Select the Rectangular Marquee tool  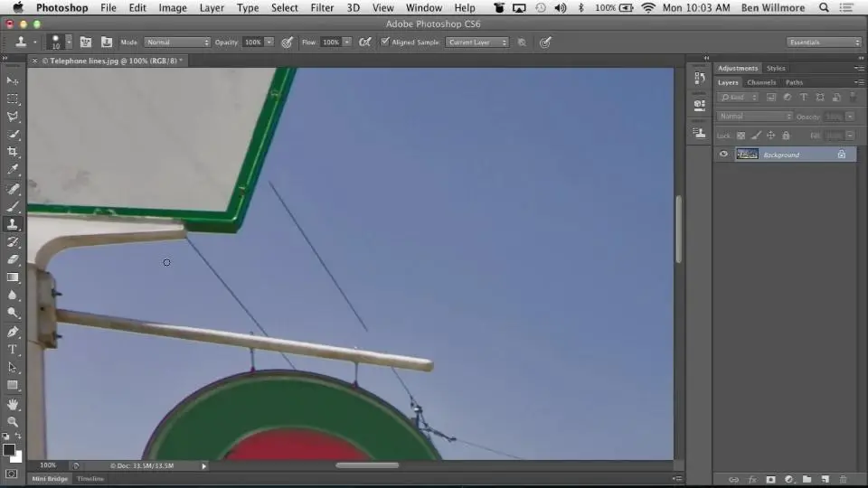click(12, 99)
